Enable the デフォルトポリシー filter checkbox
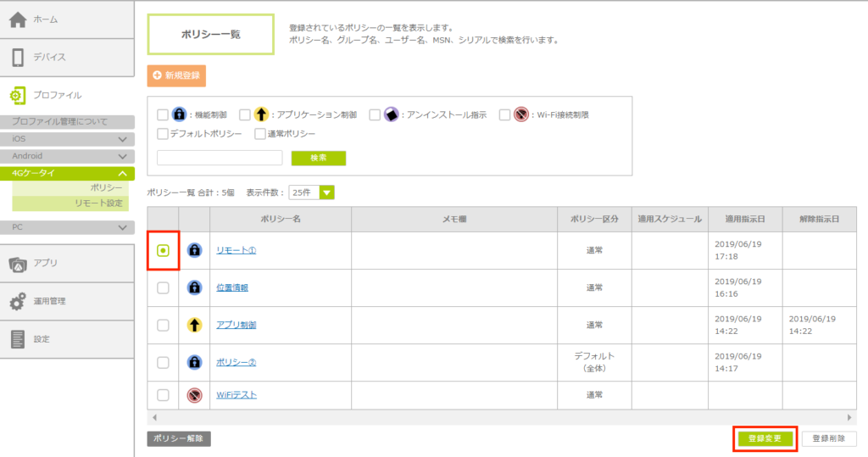 [x=163, y=134]
